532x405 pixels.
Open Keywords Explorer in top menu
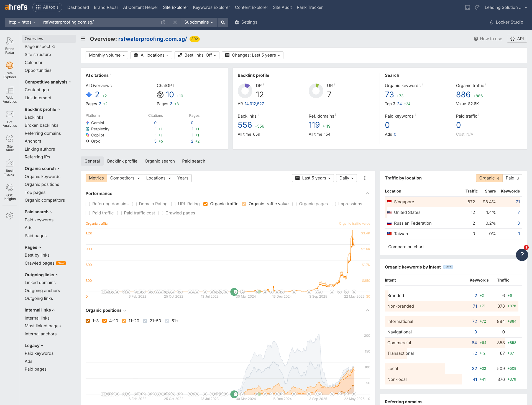[x=211, y=7]
